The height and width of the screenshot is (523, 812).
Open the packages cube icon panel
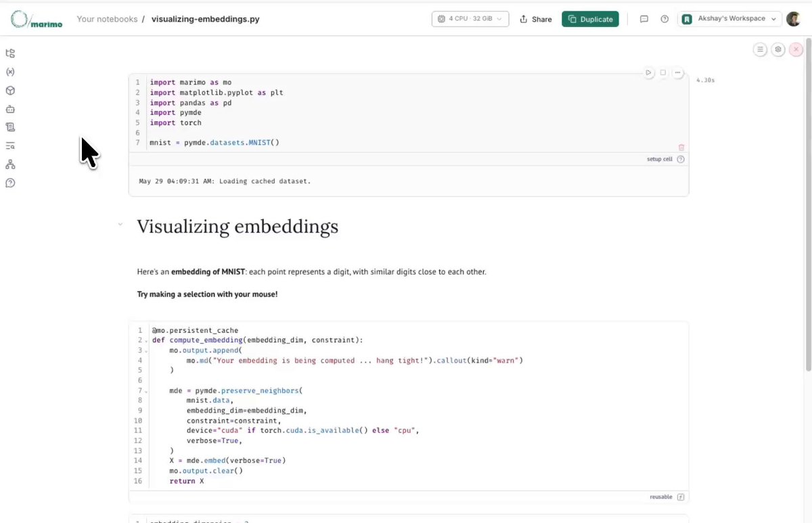pos(10,90)
